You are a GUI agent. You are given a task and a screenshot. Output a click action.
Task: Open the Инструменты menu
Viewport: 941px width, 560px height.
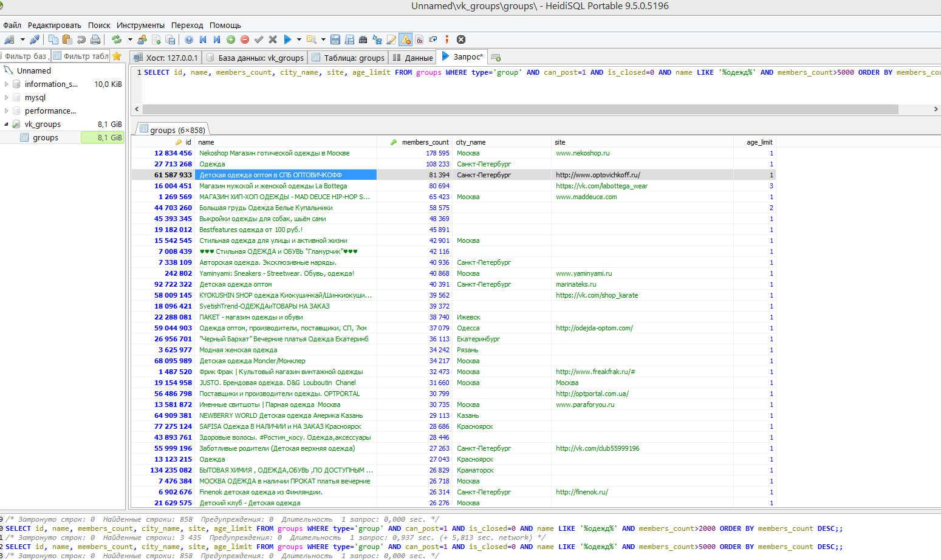click(x=140, y=26)
